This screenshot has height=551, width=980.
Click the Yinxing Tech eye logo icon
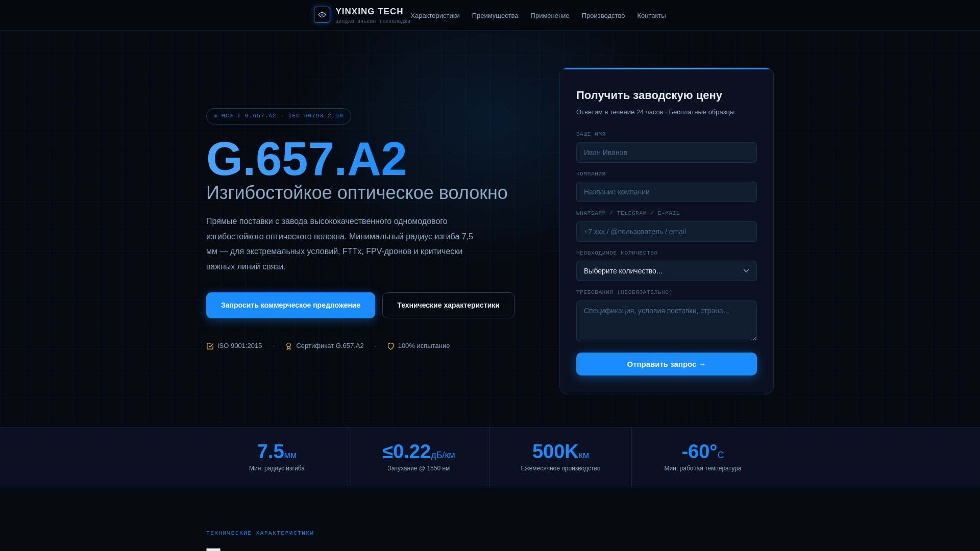click(x=322, y=15)
